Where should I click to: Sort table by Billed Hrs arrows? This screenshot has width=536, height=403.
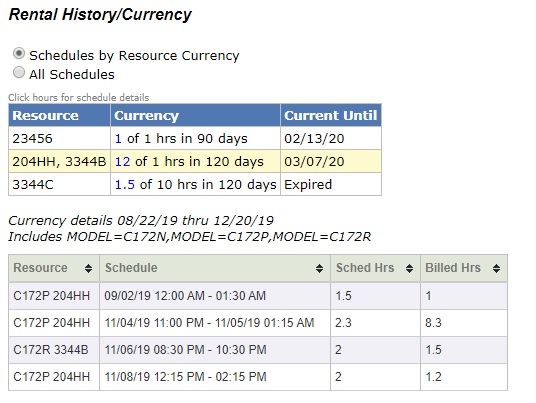pyautogui.click(x=496, y=269)
